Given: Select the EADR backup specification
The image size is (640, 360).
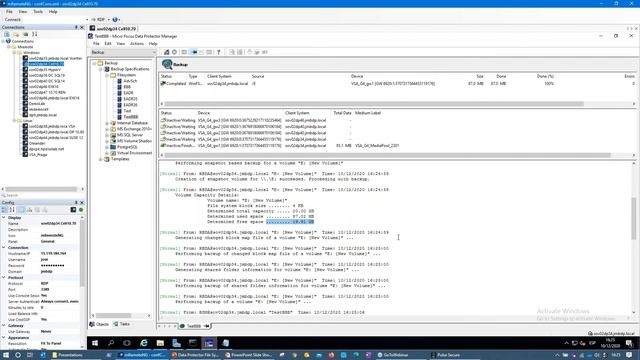Looking at the screenshot, I should [x=128, y=93].
